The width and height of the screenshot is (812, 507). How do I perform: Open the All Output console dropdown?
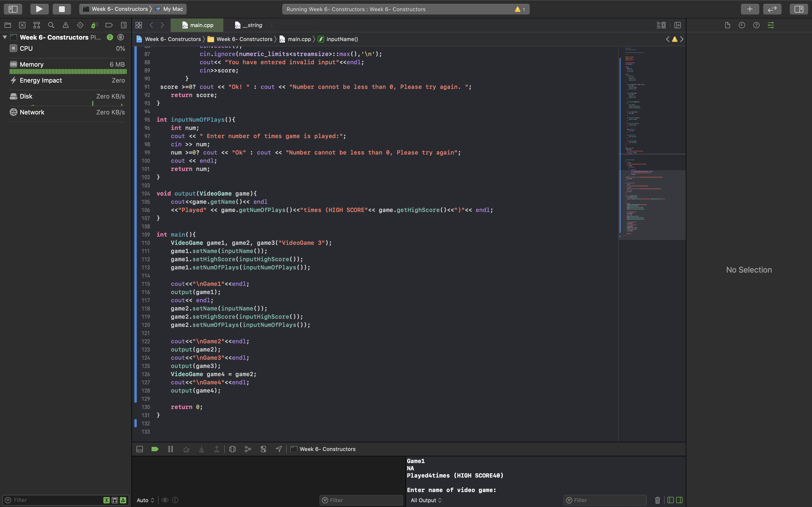click(x=426, y=500)
